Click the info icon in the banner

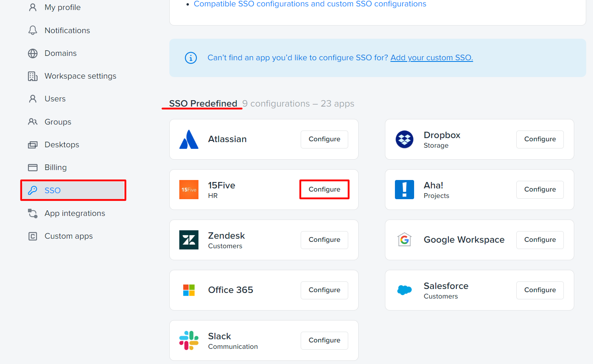point(191,58)
